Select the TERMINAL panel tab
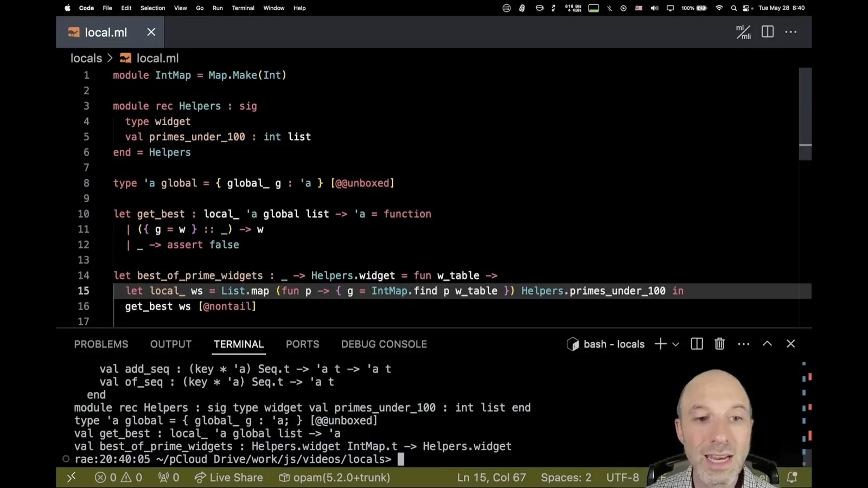This screenshot has height=488, width=868. pyautogui.click(x=239, y=344)
